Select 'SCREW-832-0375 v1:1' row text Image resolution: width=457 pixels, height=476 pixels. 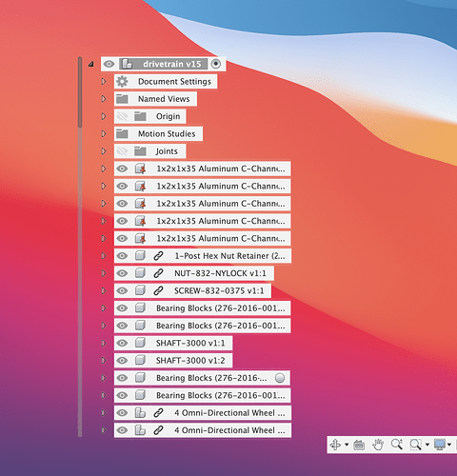pyautogui.click(x=219, y=290)
